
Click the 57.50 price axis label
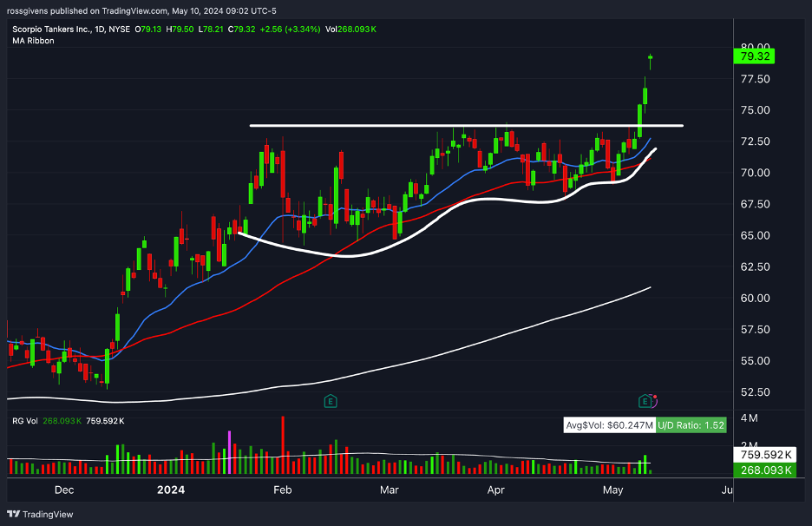point(755,330)
